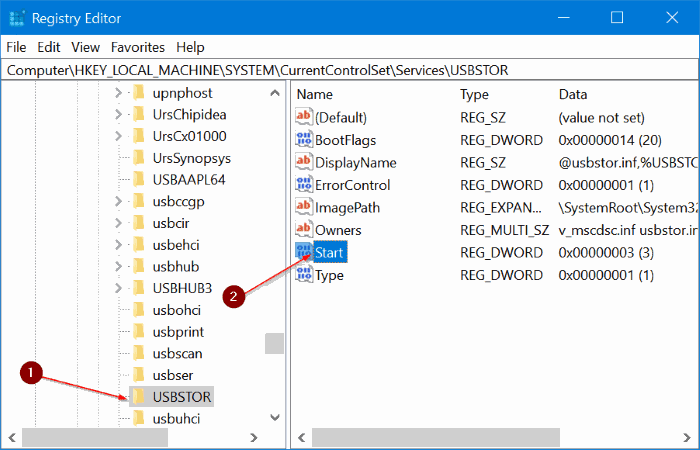
Task: Select the USBSTOR key label
Action: point(182,396)
